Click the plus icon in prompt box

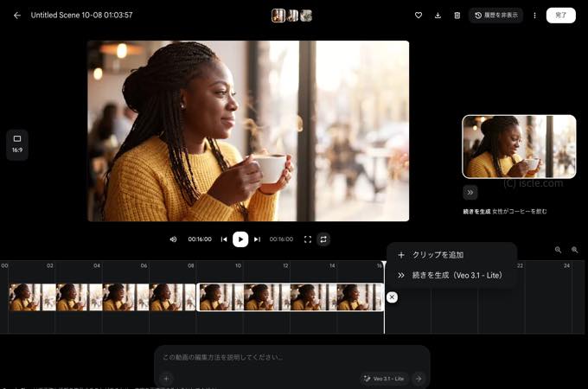166,379
